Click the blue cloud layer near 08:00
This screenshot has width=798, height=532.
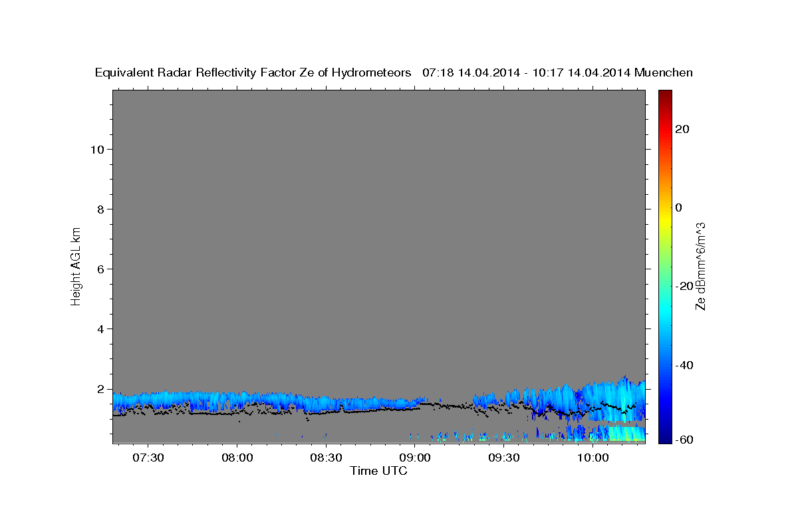click(x=237, y=400)
